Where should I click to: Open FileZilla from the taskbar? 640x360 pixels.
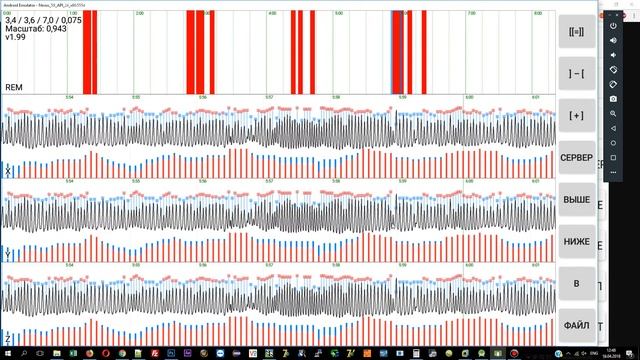coord(155,353)
